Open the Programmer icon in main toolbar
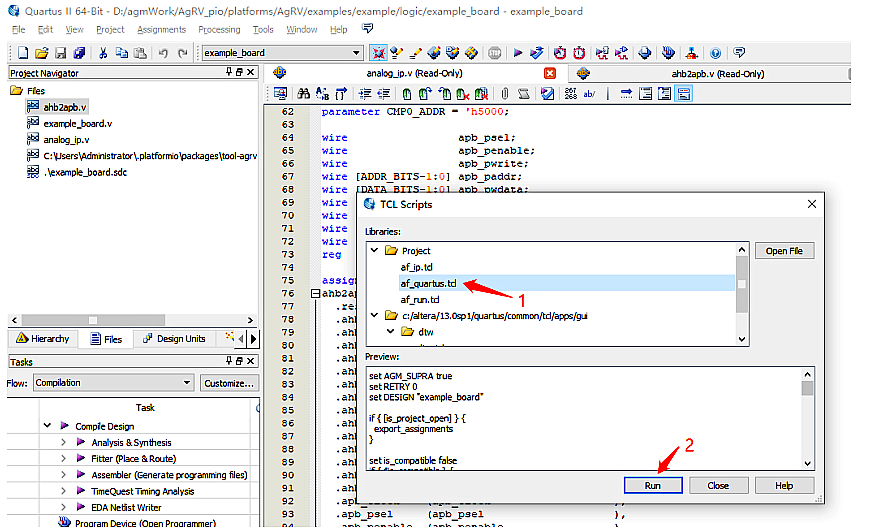The image size is (886, 530). [x=668, y=53]
